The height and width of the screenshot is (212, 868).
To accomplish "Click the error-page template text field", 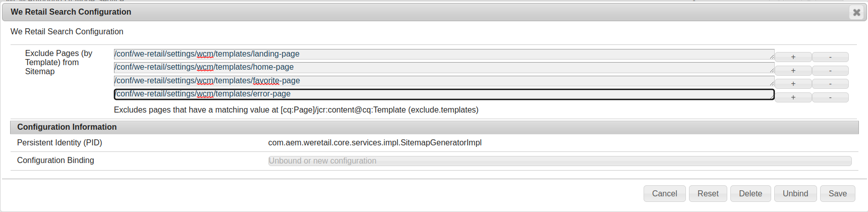I will [x=444, y=94].
